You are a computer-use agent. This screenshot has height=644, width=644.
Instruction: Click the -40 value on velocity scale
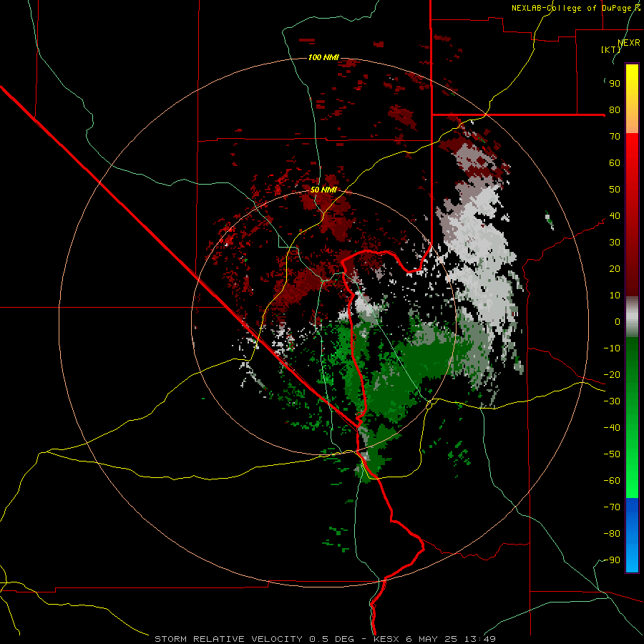click(x=612, y=428)
